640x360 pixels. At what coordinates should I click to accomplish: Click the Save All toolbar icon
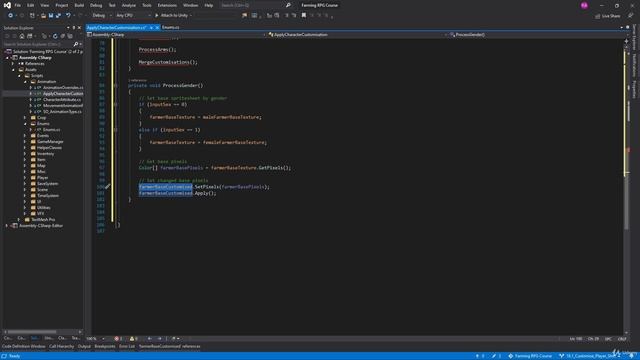point(58,16)
